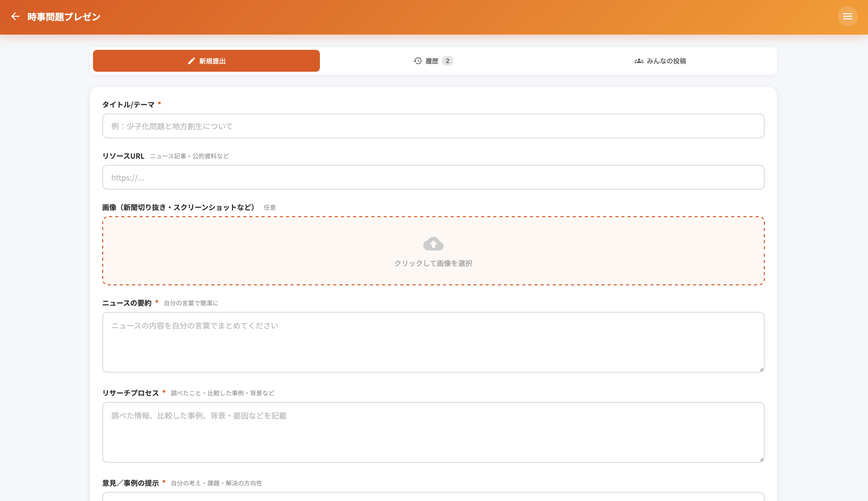Click the リサーチプロセス textarea
This screenshot has width=868, height=501.
click(433, 433)
